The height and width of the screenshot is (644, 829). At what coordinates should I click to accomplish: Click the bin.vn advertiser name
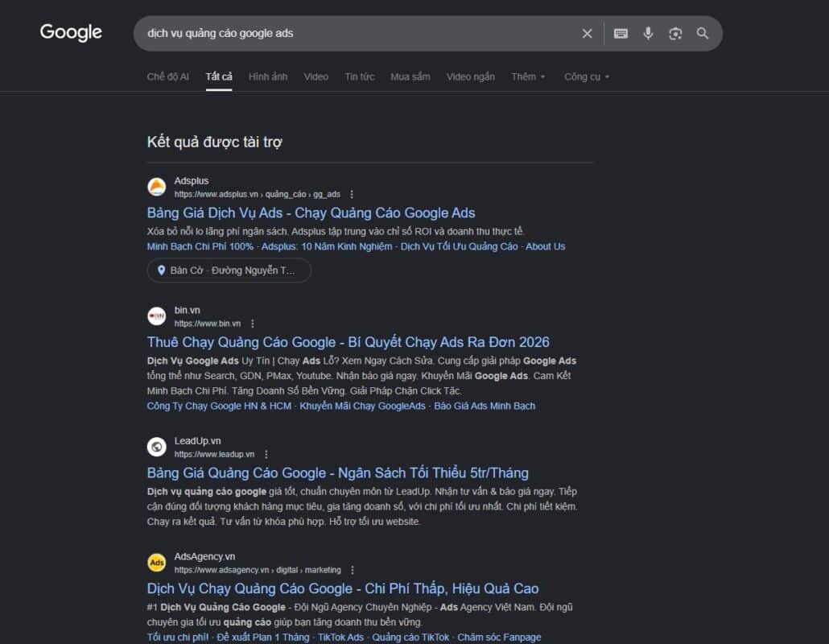coord(188,311)
